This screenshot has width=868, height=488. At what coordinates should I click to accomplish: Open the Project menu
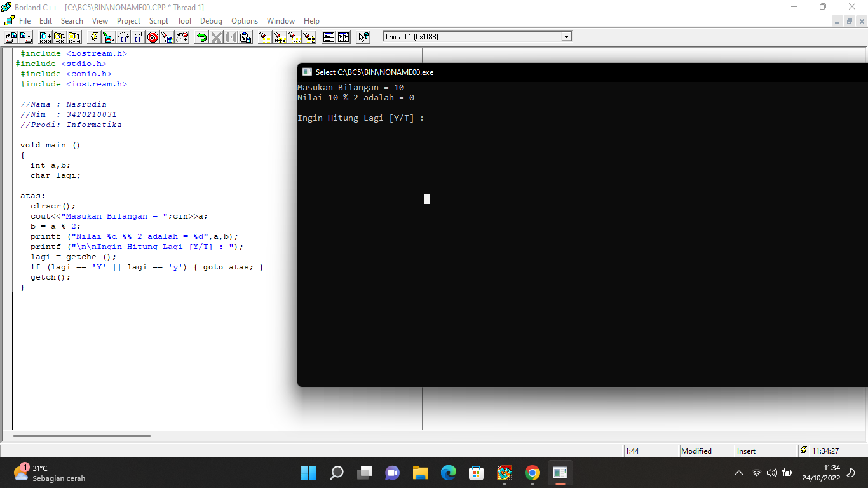[128, 21]
